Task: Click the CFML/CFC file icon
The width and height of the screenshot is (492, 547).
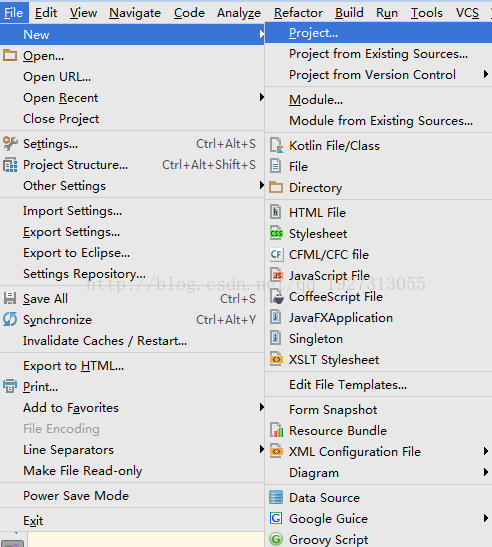Action: [276, 254]
